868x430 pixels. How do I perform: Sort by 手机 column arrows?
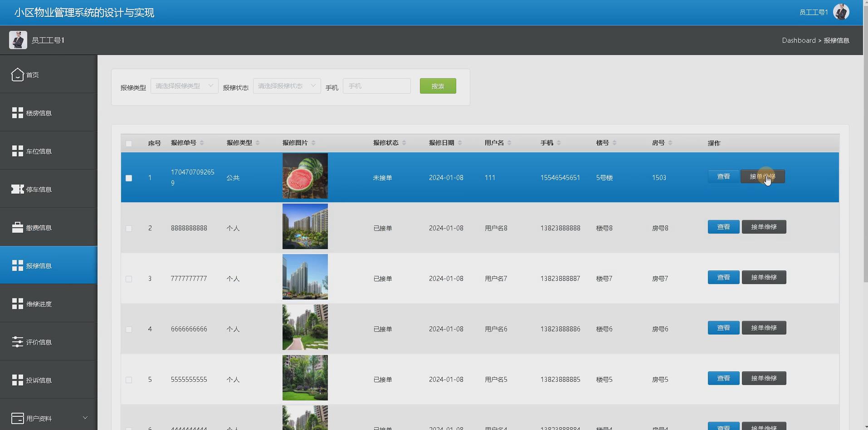click(x=559, y=143)
